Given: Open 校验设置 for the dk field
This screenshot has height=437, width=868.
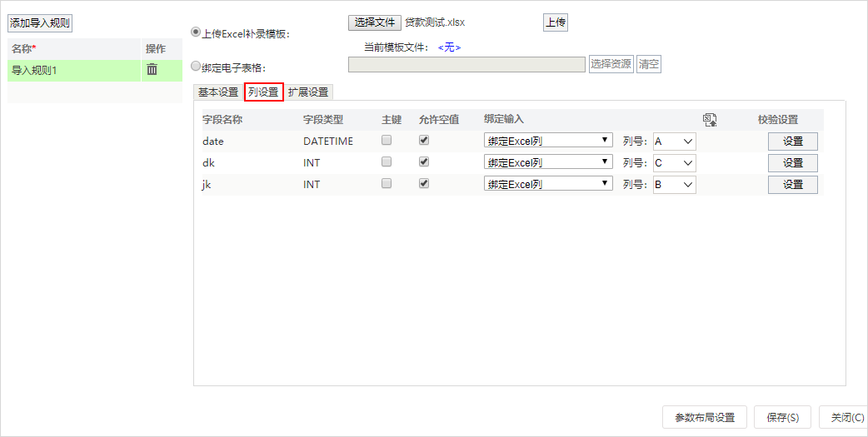Looking at the screenshot, I should pyautogui.click(x=793, y=162).
